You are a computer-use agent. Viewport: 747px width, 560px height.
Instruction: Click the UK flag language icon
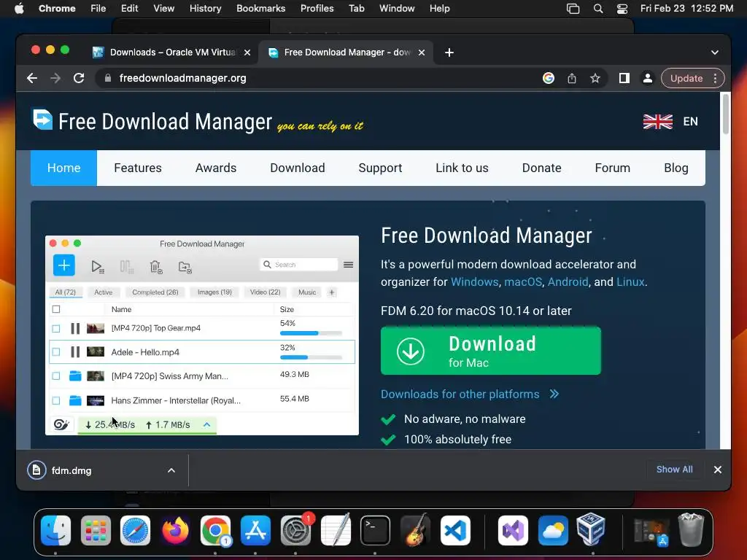(x=657, y=122)
